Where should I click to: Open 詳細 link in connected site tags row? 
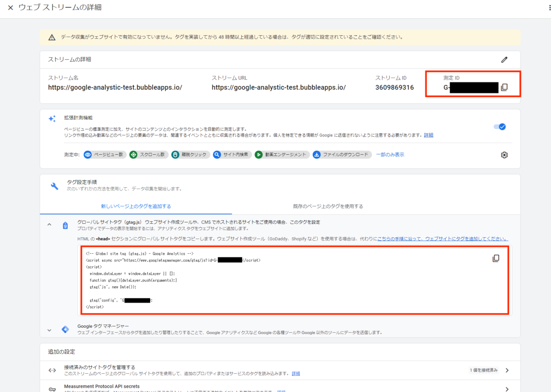tap(296, 374)
